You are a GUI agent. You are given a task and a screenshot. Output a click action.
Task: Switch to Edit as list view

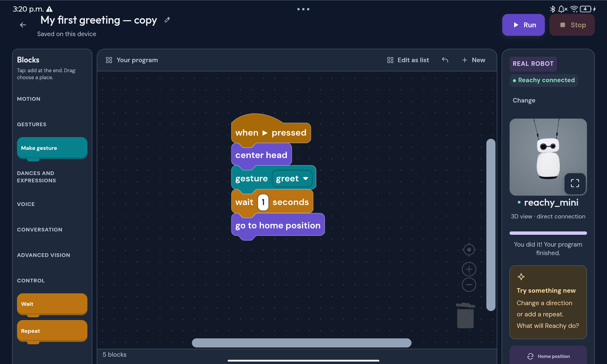408,60
